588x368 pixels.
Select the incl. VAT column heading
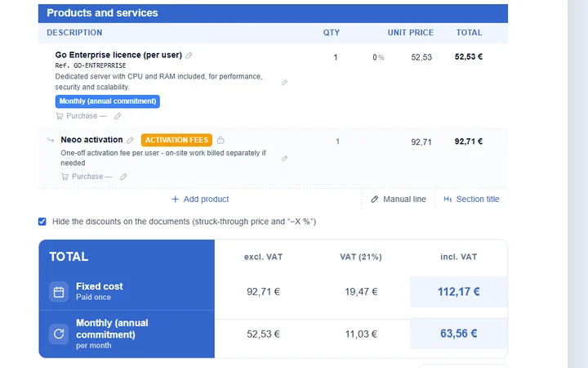coord(459,258)
